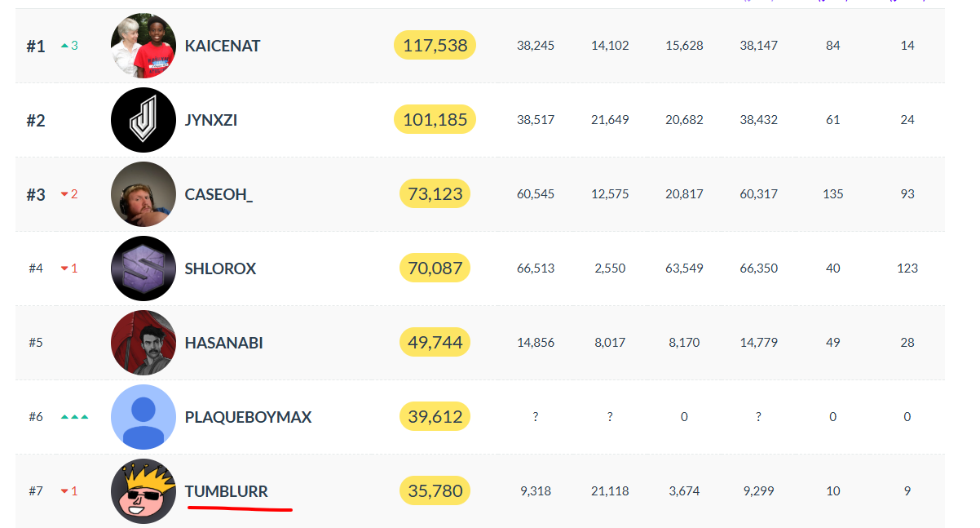Open the KAICENAT channel link

[x=223, y=46]
